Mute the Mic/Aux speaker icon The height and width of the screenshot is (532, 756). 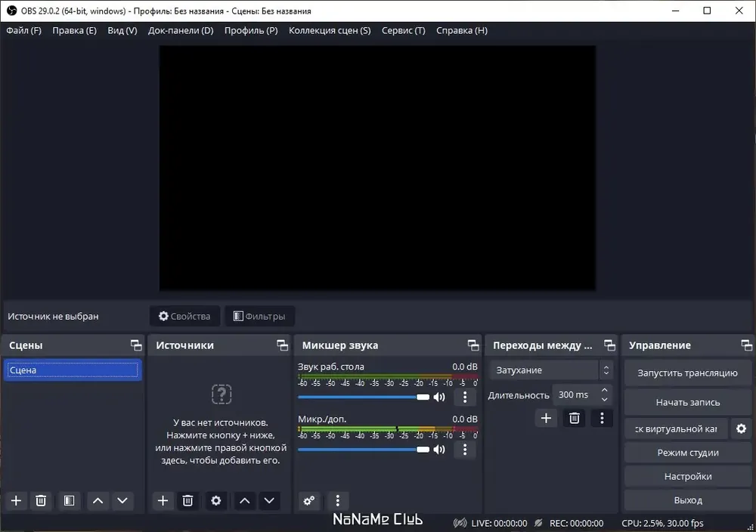click(x=439, y=450)
